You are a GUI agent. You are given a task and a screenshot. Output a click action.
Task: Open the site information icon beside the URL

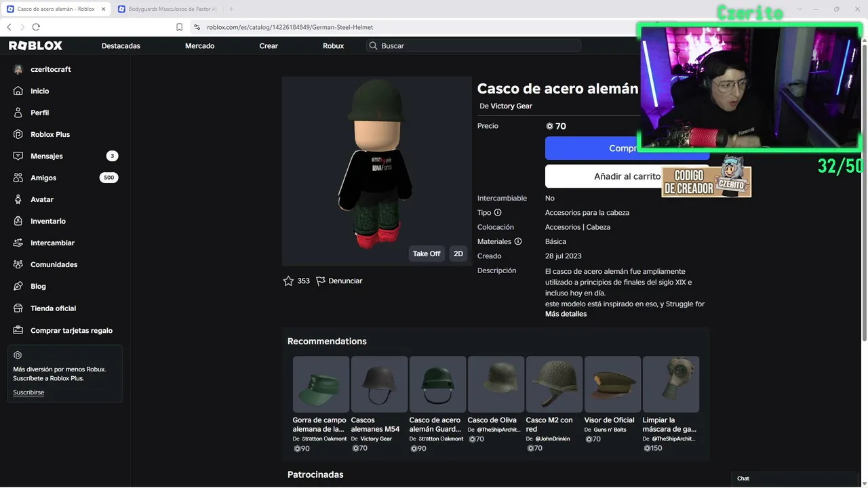(197, 27)
